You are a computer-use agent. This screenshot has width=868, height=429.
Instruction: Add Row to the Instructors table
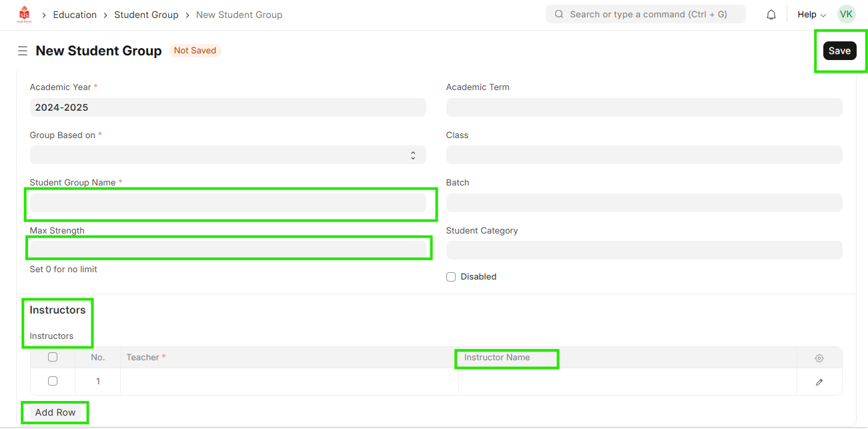(55, 413)
